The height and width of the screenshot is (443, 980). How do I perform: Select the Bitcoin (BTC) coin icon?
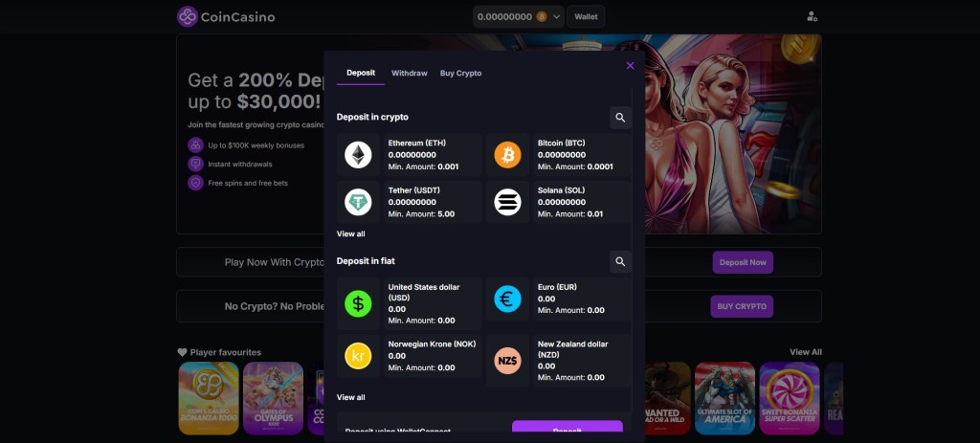point(507,155)
